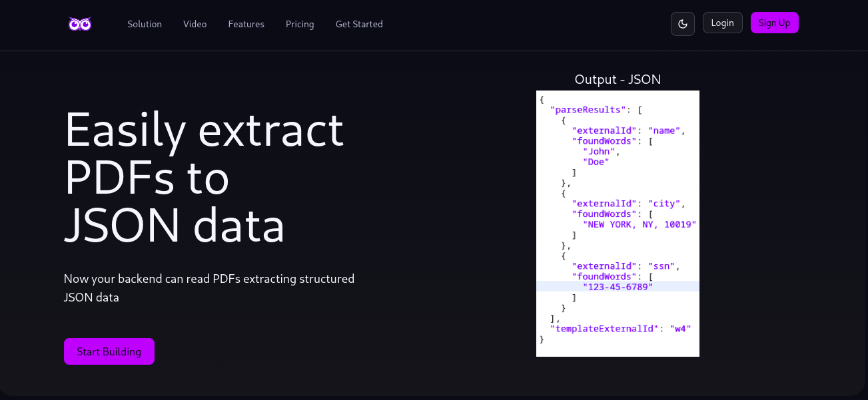This screenshot has height=400, width=868.
Task: Select the "NEW YORK, NY, 10019" value
Action: pyautogui.click(x=640, y=224)
